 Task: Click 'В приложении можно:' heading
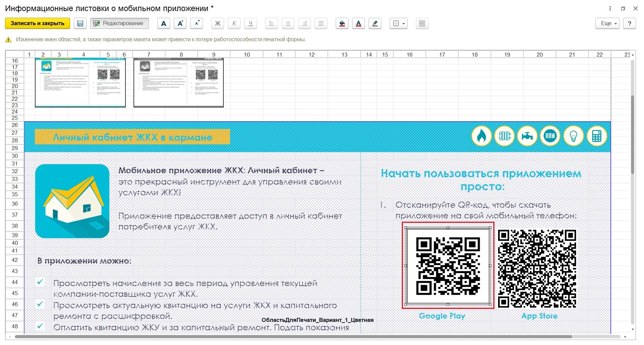[84, 261]
